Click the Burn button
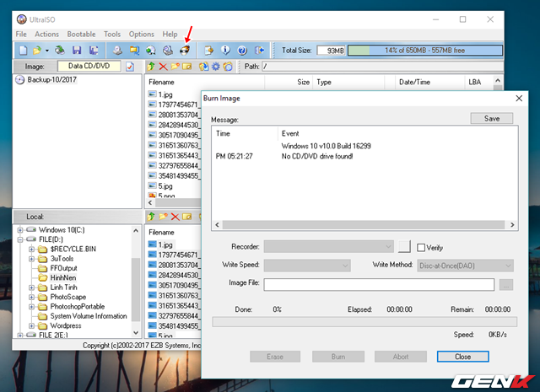This screenshot has height=392, width=540. 338,357
